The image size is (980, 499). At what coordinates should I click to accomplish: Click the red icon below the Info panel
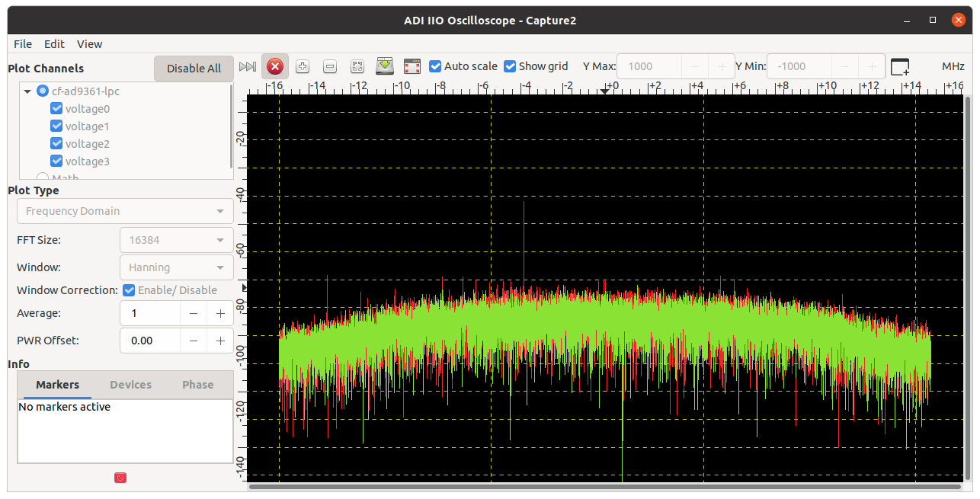[x=120, y=478]
